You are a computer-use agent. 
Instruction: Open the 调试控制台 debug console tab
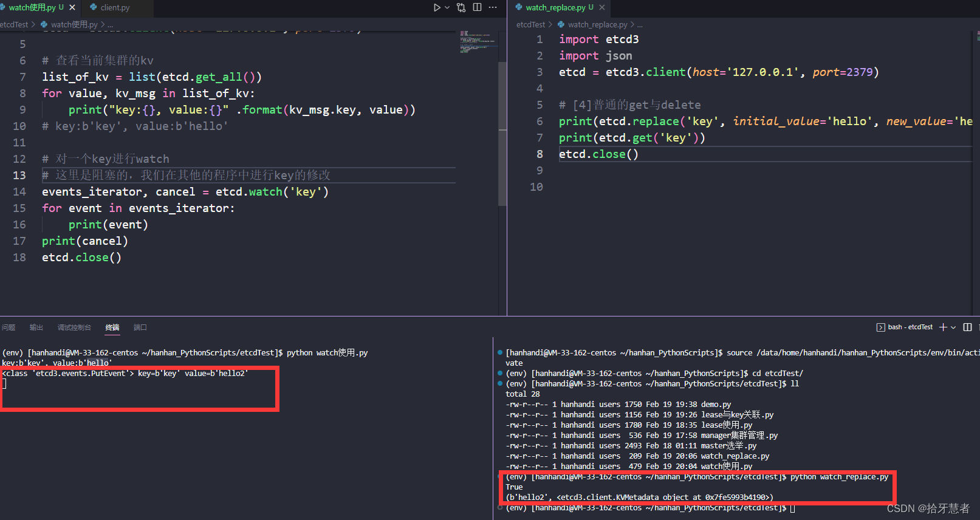point(74,327)
